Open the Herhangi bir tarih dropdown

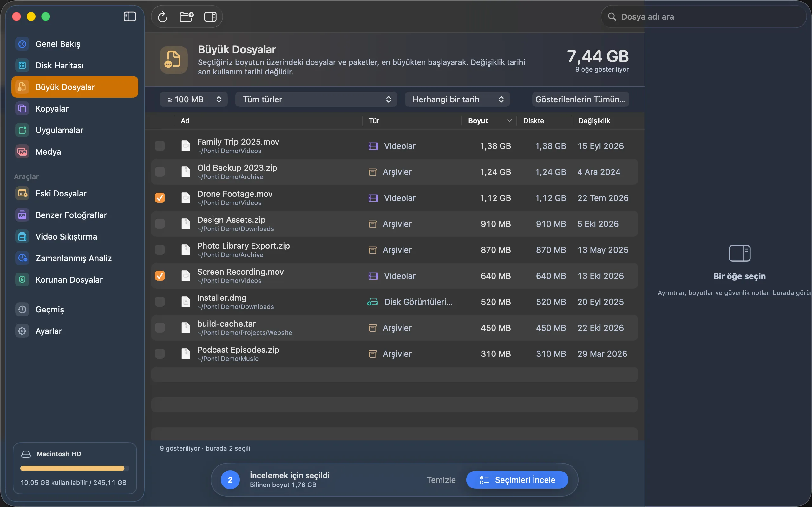457,99
